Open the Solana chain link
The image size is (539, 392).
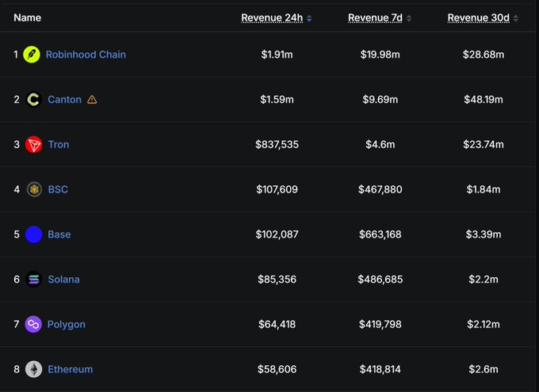point(63,280)
